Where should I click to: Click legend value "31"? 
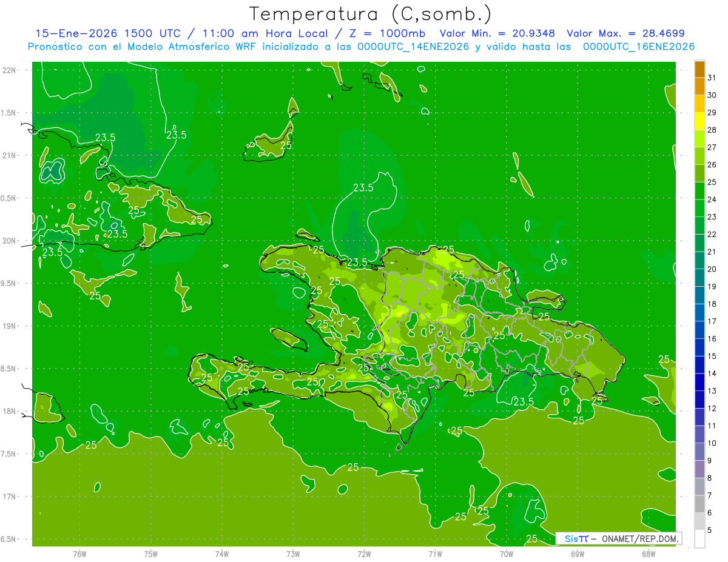(x=712, y=78)
